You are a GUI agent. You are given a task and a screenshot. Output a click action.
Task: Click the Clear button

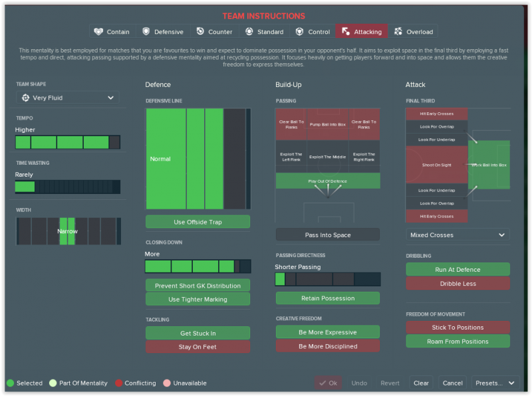pyautogui.click(x=421, y=383)
